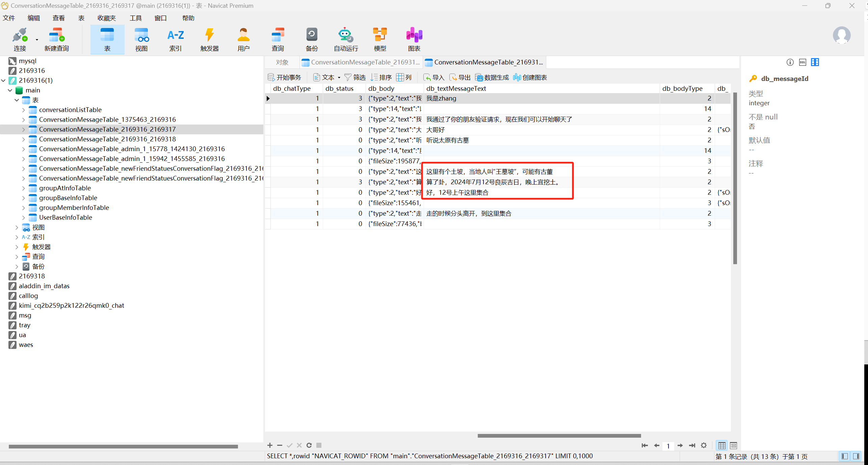Click the 筛选 filter button

[355, 78]
